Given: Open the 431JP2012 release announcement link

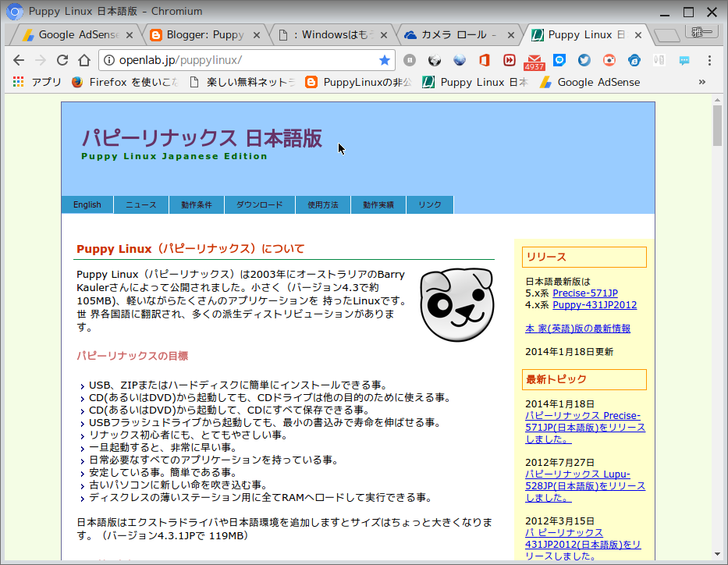Looking at the screenshot, I should (x=583, y=545).
